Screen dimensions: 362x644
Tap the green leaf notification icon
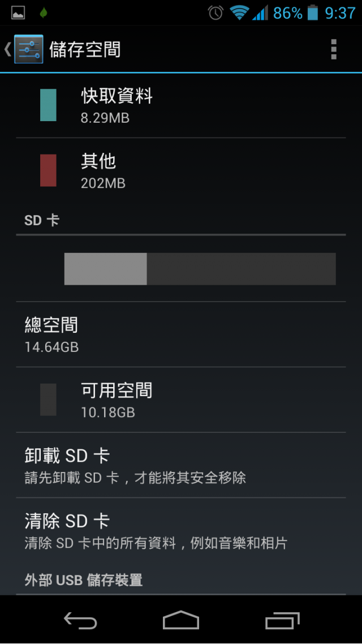(x=43, y=13)
